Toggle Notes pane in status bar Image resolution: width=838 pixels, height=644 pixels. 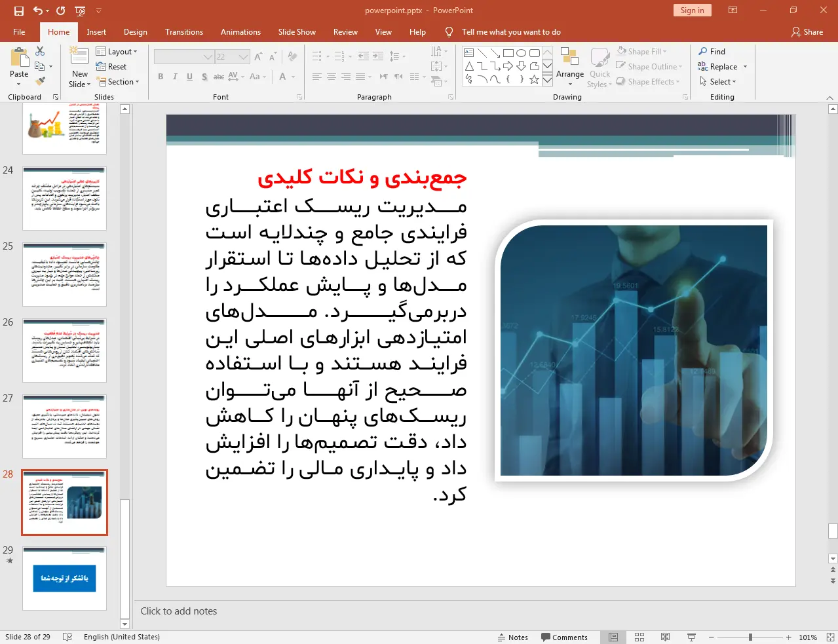512,637
